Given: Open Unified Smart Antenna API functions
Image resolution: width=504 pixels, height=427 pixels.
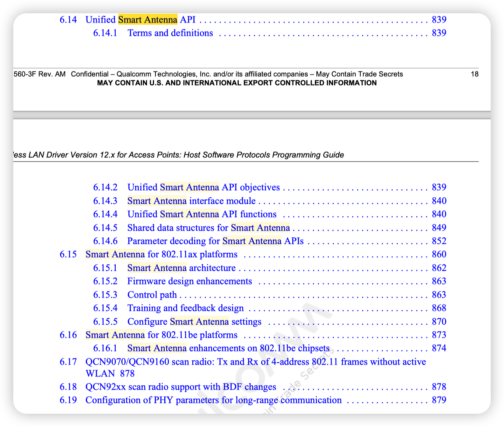Looking at the screenshot, I should [x=202, y=214].
